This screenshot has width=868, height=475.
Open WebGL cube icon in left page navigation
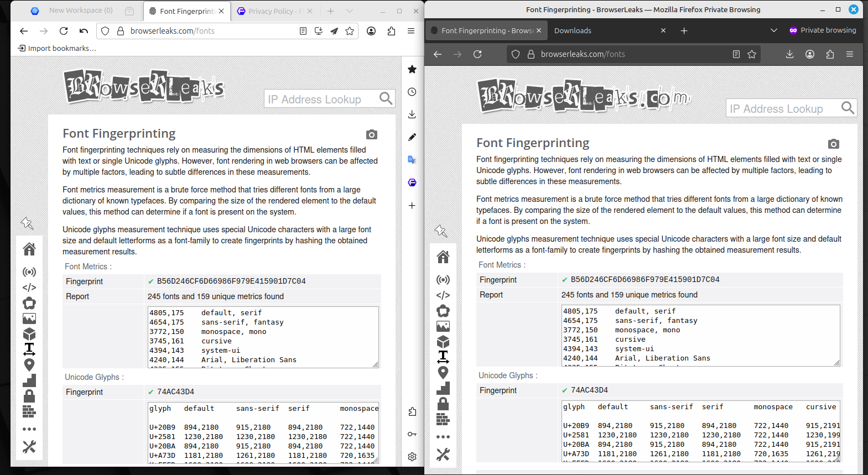click(x=29, y=334)
